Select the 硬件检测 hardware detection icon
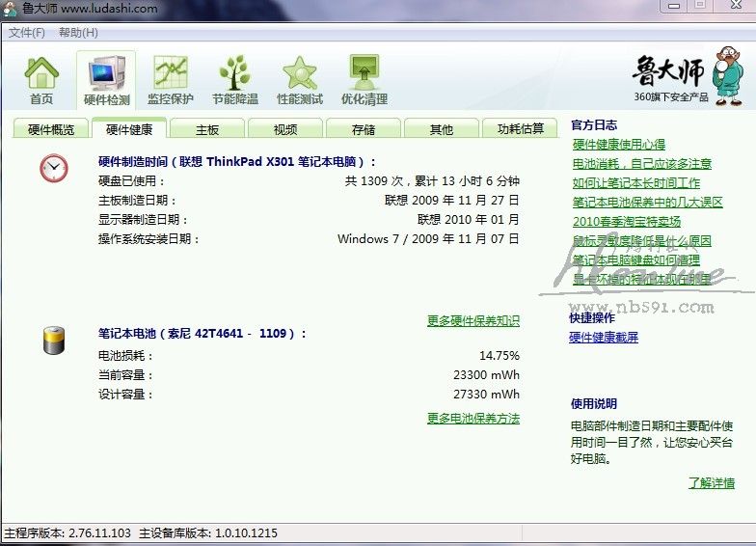The height and width of the screenshot is (546, 756). tap(106, 80)
